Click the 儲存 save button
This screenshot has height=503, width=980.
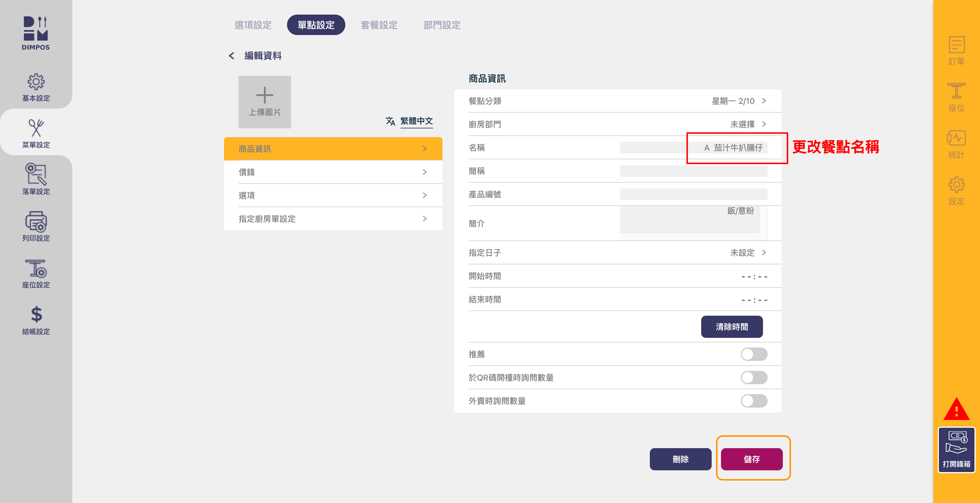(x=751, y=459)
